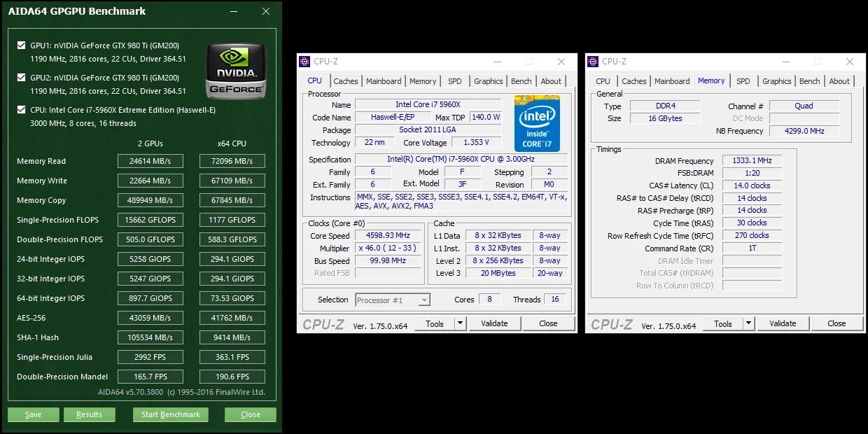Click Memory Read CPU value 72096 MB/s
Viewport: 868px width, 434px height.
(232, 161)
